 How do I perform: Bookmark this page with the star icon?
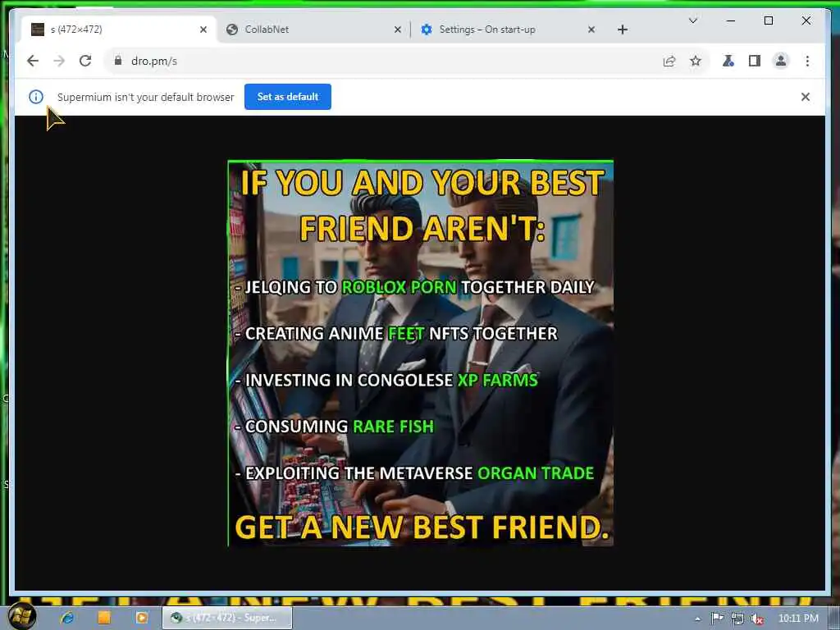(x=696, y=61)
